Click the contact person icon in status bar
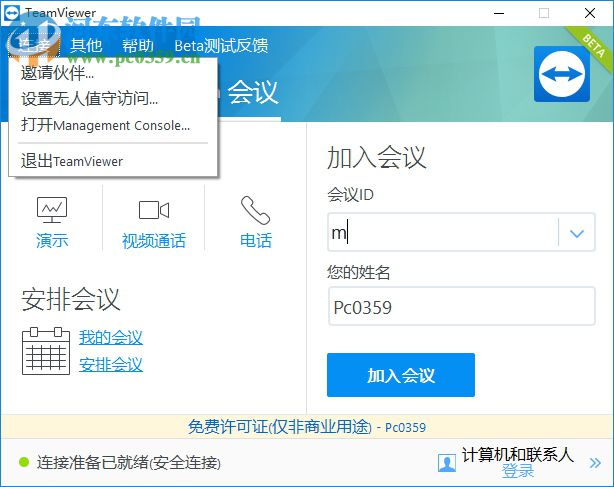The height and width of the screenshot is (487, 614). [447, 463]
